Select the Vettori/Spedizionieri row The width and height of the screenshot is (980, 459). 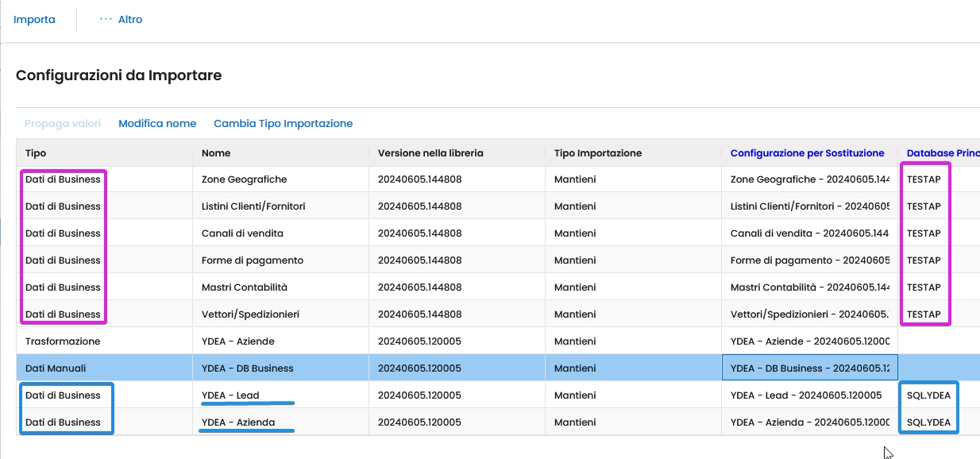coord(250,314)
